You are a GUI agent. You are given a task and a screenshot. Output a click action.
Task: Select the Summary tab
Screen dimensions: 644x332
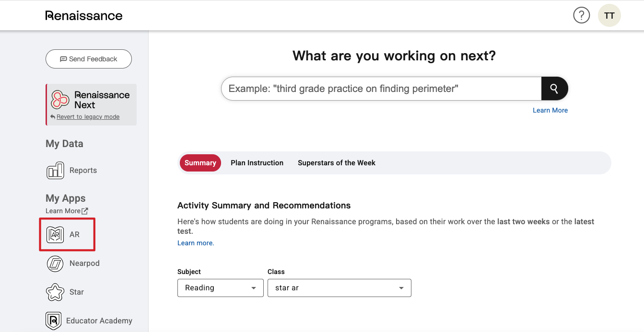(x=200, y=163)
